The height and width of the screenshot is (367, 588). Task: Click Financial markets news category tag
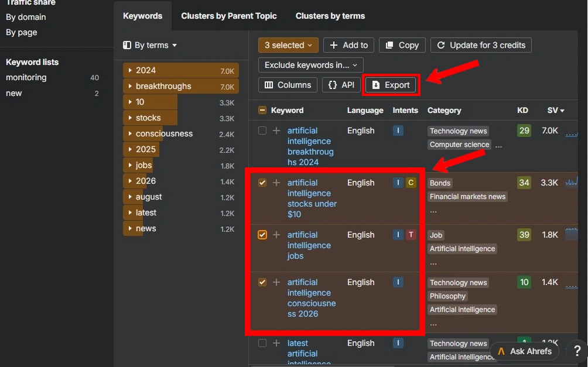point(467,197)
